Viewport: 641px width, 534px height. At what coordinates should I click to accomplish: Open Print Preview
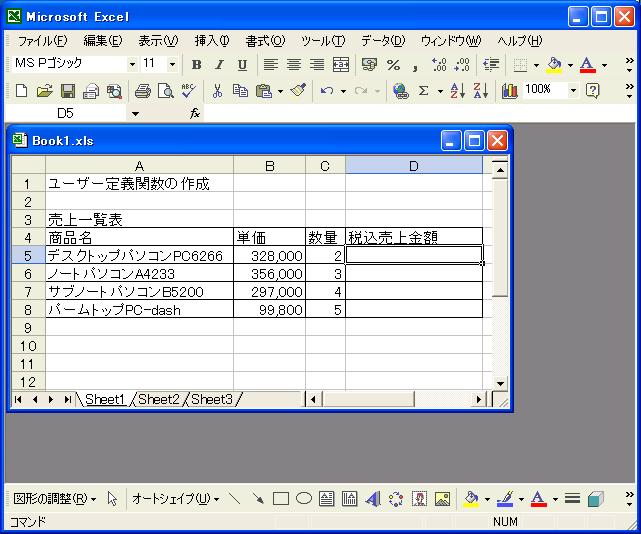click(166, 90)
